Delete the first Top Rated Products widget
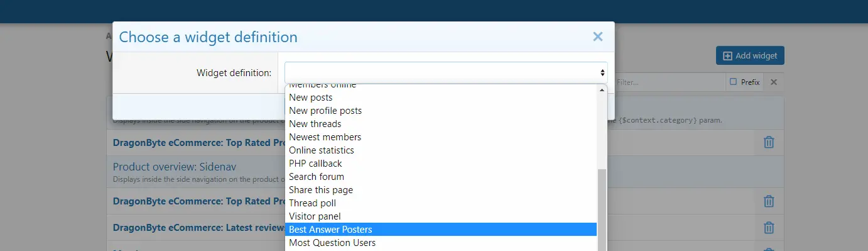The height and width of the screenshot is (251, 868). (x=769, y=143)
